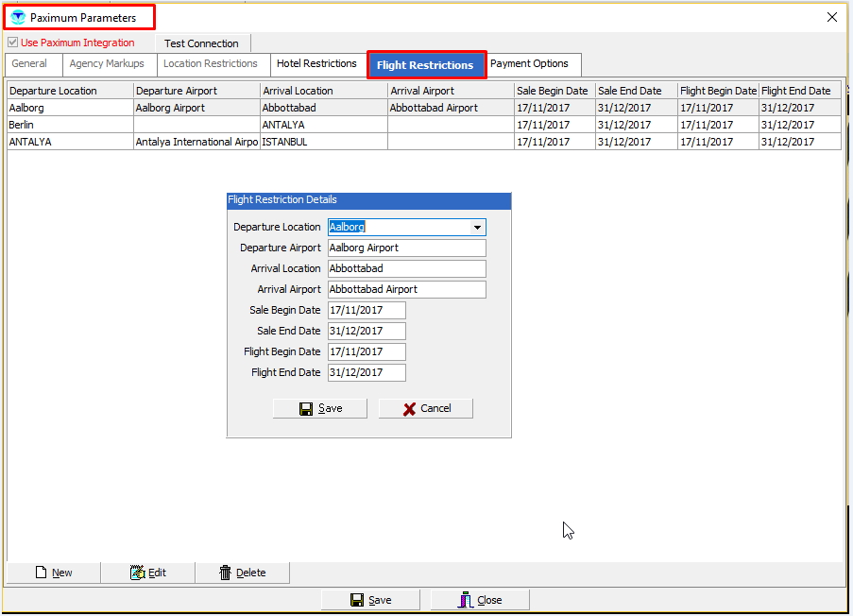Click the Flight End Date column header
The image size is (853, 616).
point(798,91)
